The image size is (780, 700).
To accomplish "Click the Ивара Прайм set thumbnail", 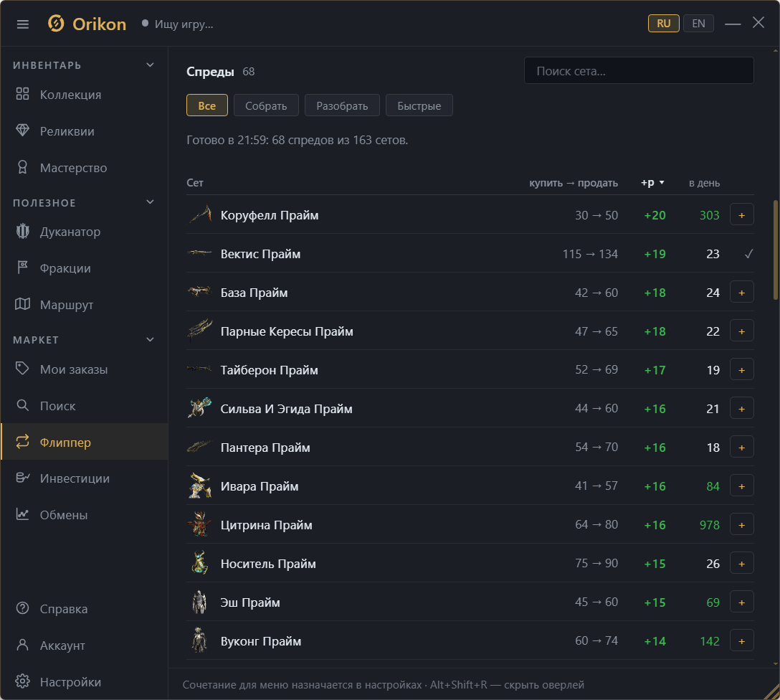I will 199,486.
